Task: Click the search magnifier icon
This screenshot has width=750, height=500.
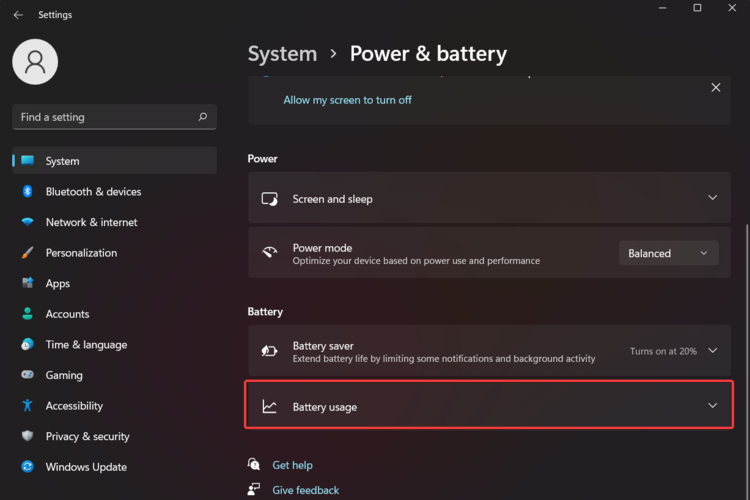Action: [203, 117]
